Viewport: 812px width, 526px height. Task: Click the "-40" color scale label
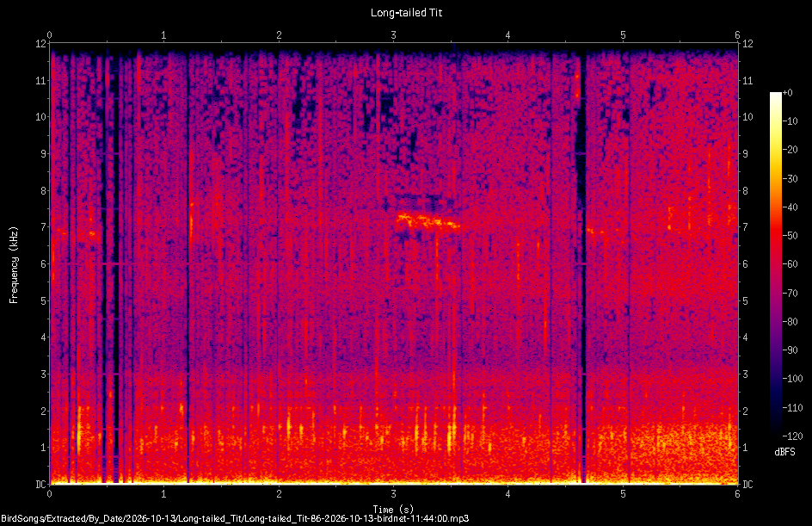(x=790, y=207)
